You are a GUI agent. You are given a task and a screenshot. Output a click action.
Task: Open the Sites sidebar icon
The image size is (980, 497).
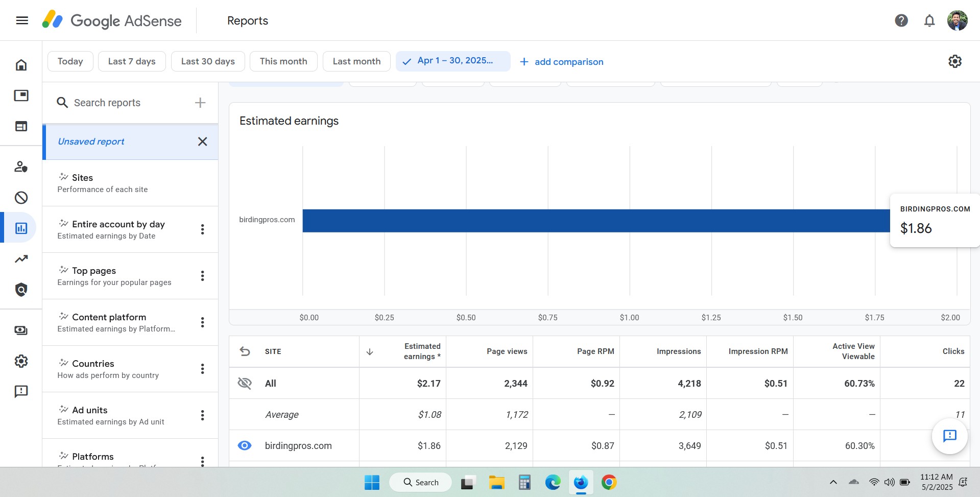click(21, 126)
